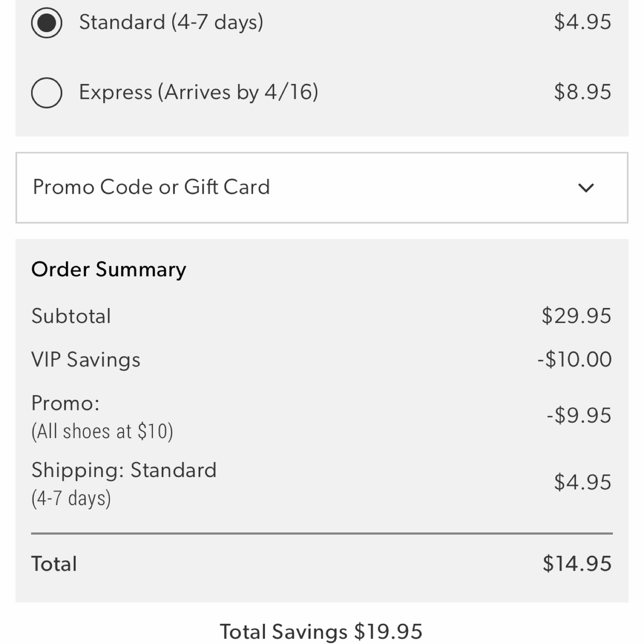The image size is (644, 644).
Task: Click the Subtotal row
Action: 70,315
